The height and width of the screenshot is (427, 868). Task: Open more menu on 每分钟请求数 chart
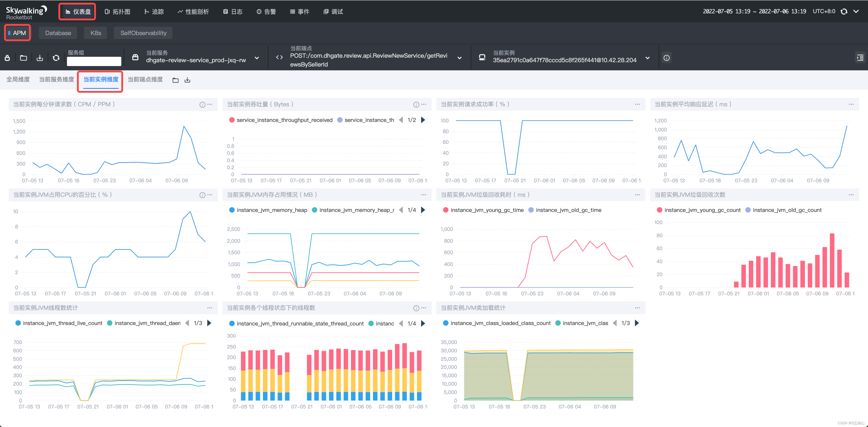coord(210,104)
